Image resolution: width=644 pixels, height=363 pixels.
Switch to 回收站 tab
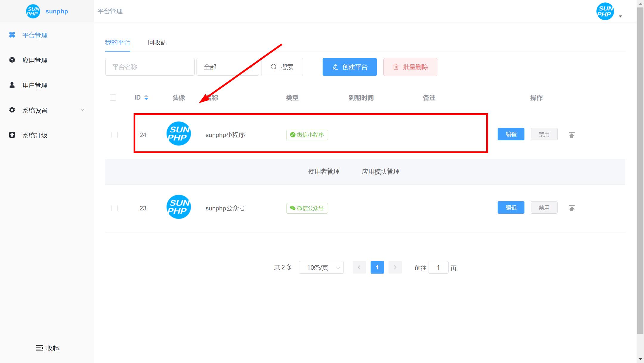[157, 42]
